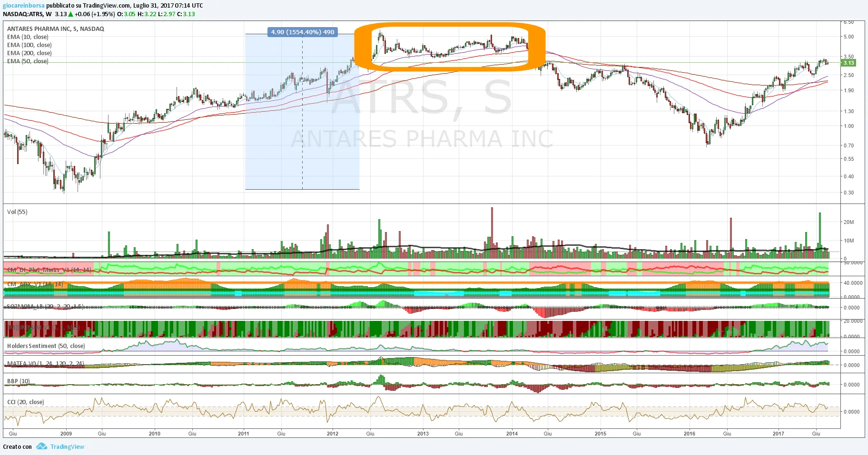
Task: Click 2011 on the time axis
Action: (243, 434)
